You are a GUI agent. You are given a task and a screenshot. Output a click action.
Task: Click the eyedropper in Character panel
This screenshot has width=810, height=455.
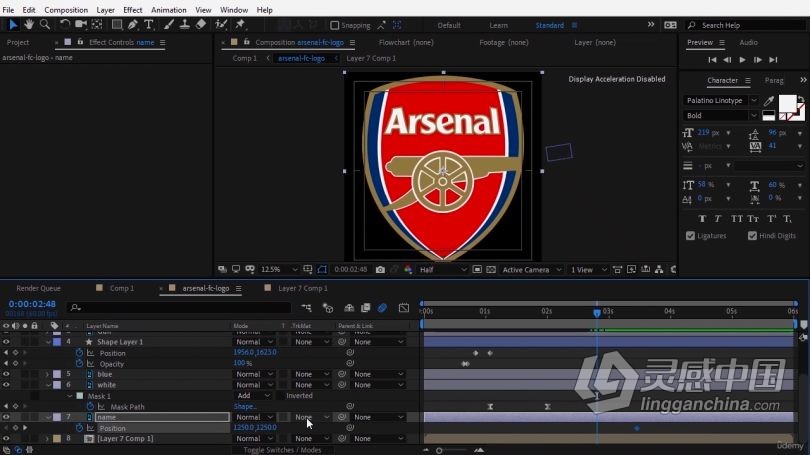pyautogui.click(x=769, y=101)
